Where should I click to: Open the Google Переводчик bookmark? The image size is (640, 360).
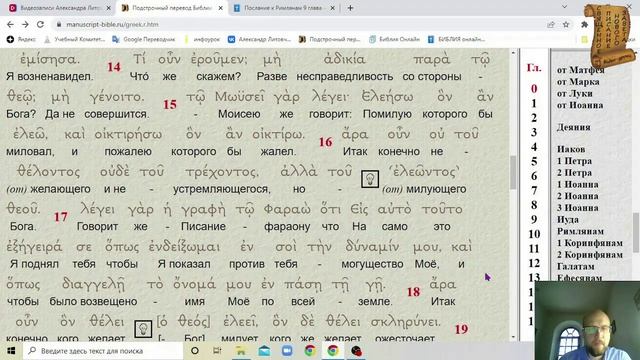pyautogui.click(x=144, y=39)
